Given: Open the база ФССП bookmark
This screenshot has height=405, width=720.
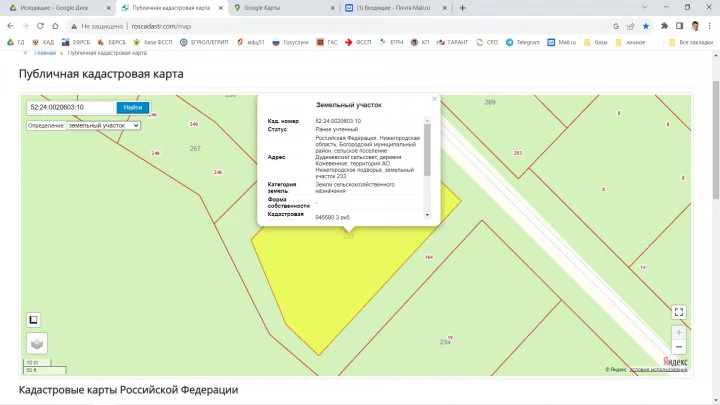Looking at the screenshot, I should pyautogui.click(x=152, y=42).
